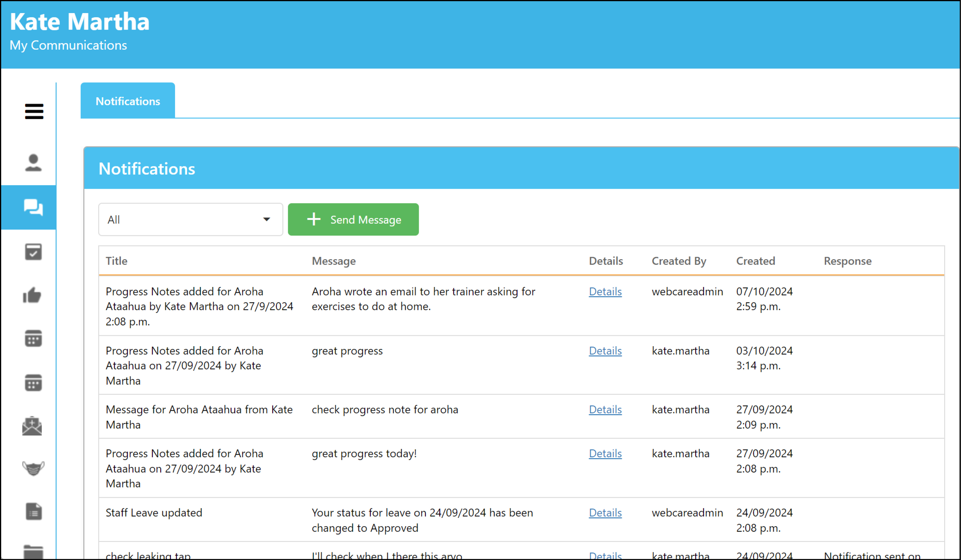The width and height of the screenshot is (961, 560).
Task: Open the face mask sidebar icon
Action: click(33, 468)
